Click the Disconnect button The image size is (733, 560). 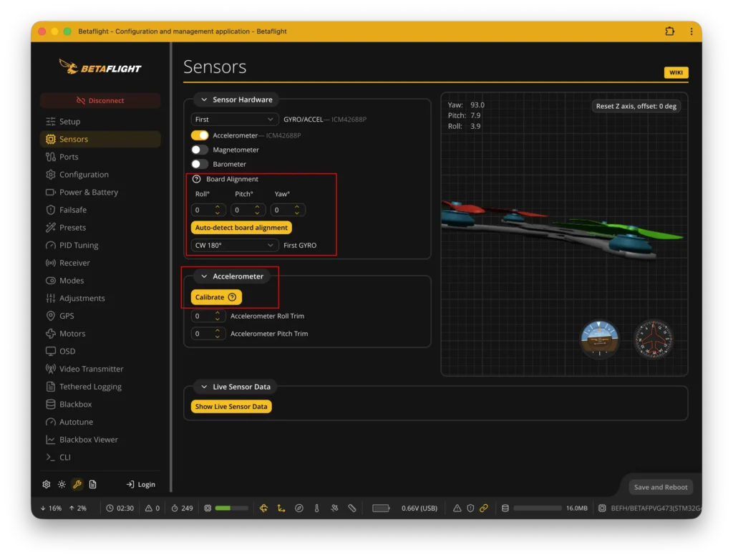100,100
